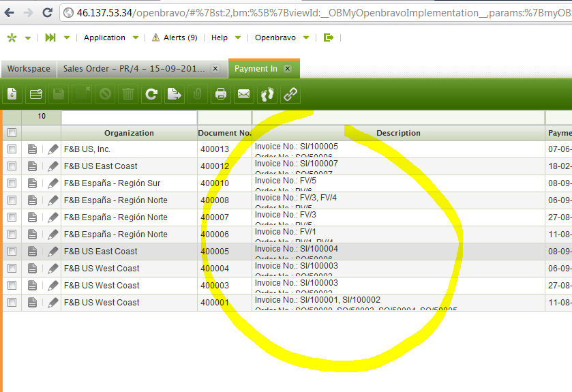Click the Export to spreadsheet icon
The width and height of the screenshot is (572, 392).
(x=175, y=94)
